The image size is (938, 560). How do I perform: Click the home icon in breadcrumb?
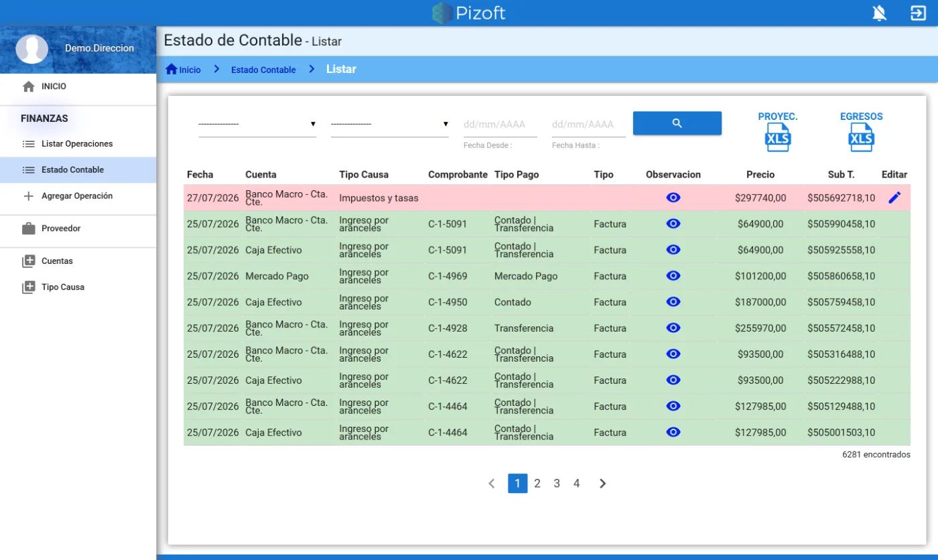172,69
